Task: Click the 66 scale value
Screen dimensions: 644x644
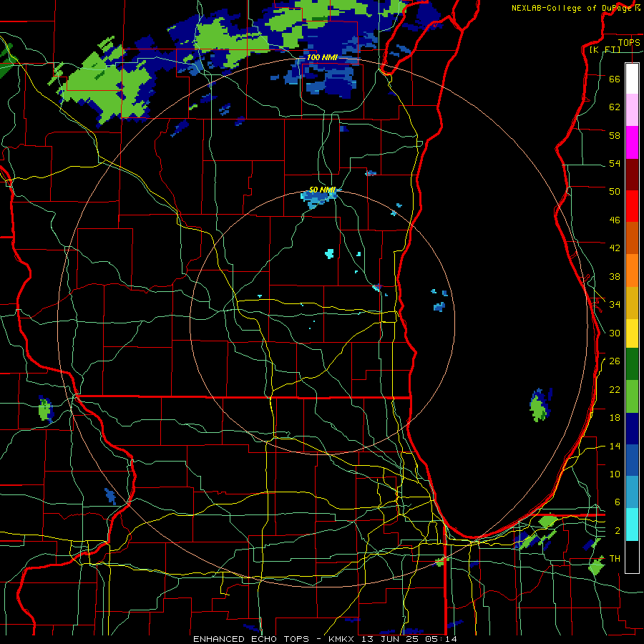Action: pyautogui.click(x=615, y=79)
